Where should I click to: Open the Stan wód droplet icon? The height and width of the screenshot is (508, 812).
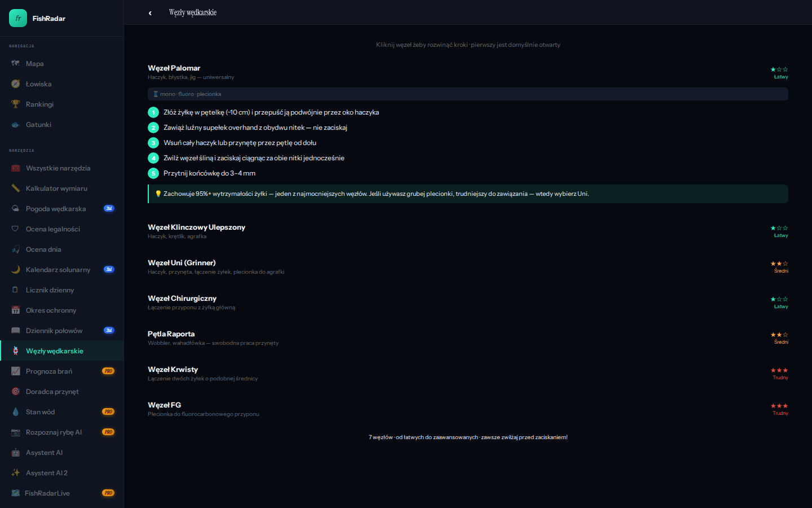[16, 412]
